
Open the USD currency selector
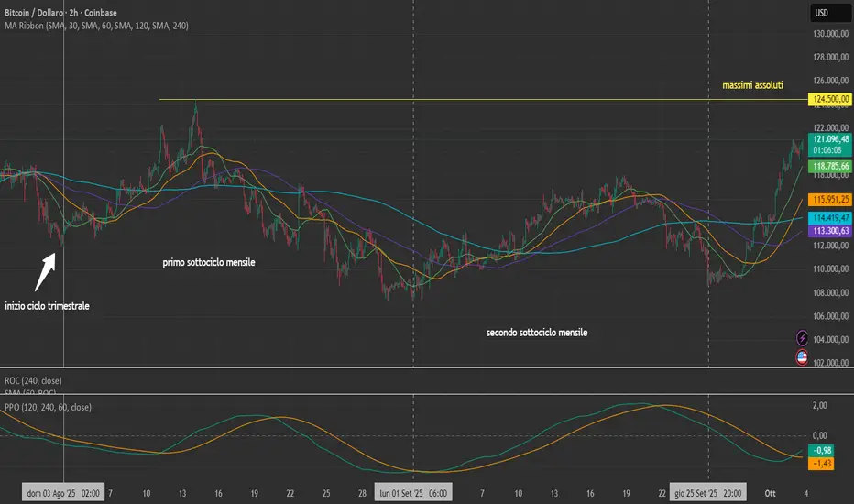click(820, 13)
